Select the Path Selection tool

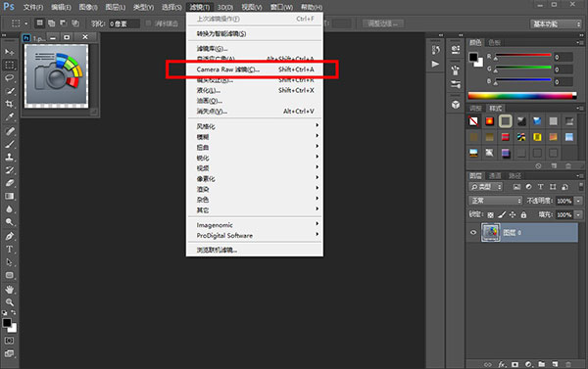point(10,262)
